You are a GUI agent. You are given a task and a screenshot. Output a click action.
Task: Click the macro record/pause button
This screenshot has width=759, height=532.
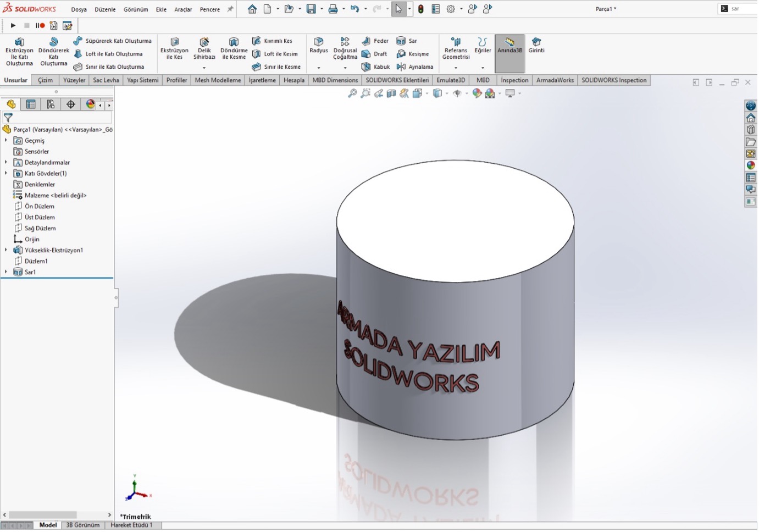(x=40, y=25)
